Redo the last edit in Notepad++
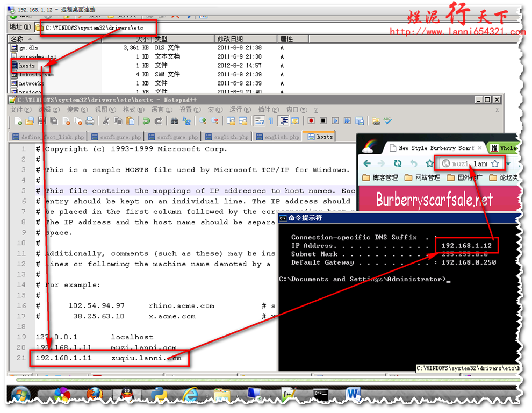This screenshot has width=532, height=413. [158, 121]
